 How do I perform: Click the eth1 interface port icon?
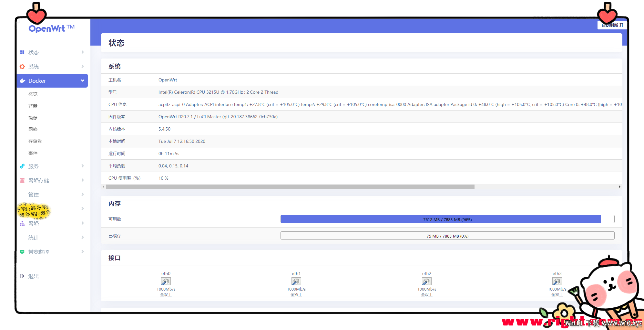click(x=296, y=282)
